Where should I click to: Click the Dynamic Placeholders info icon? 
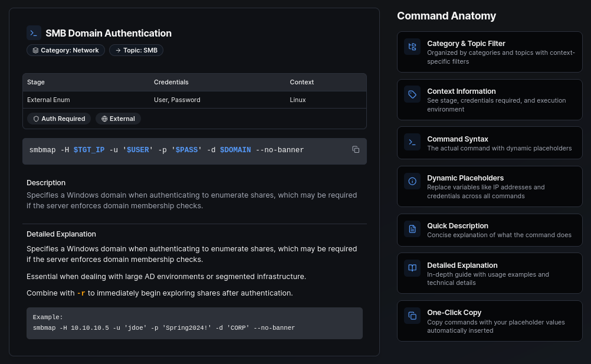pos(412,181)
